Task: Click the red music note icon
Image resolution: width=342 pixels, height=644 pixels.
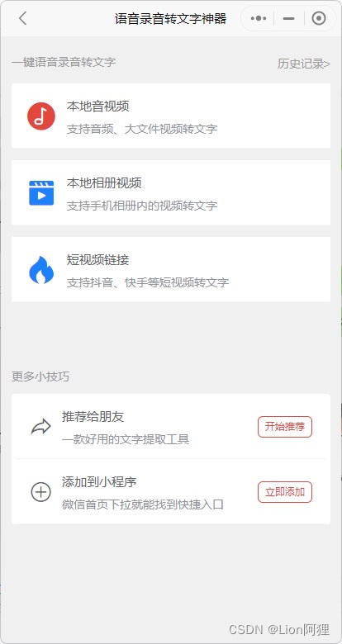Action: [x=41, y=116]
